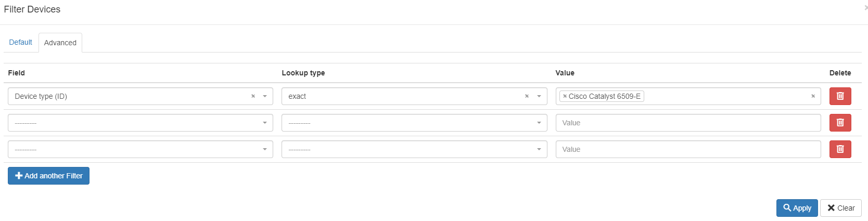Screen dimensions: 868x221
Task: Delete the Device type (ID) filter row
Action: click(x=840, y=96)
